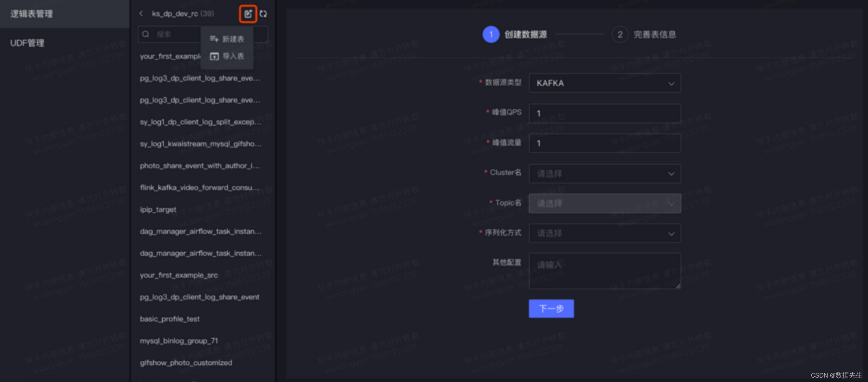Viewport: 868px width, 382px height.
Task: Click the 下一步 button
Action: [x=551, y=309]
